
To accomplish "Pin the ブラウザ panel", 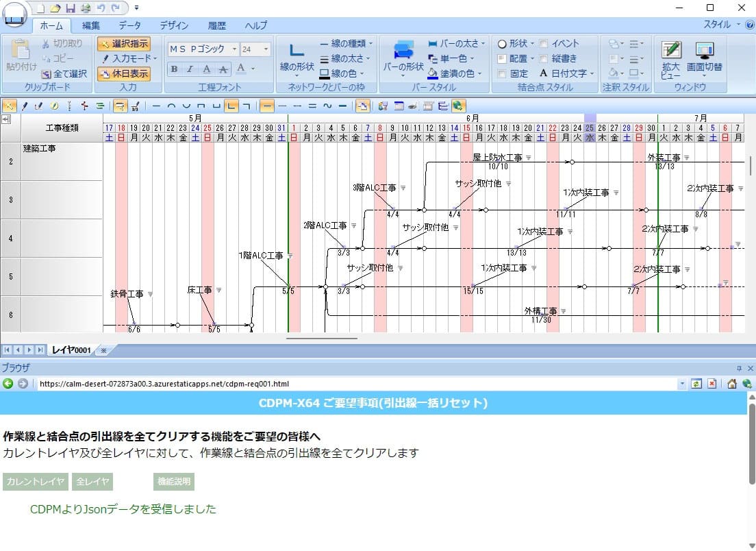I will coord(739,368).
